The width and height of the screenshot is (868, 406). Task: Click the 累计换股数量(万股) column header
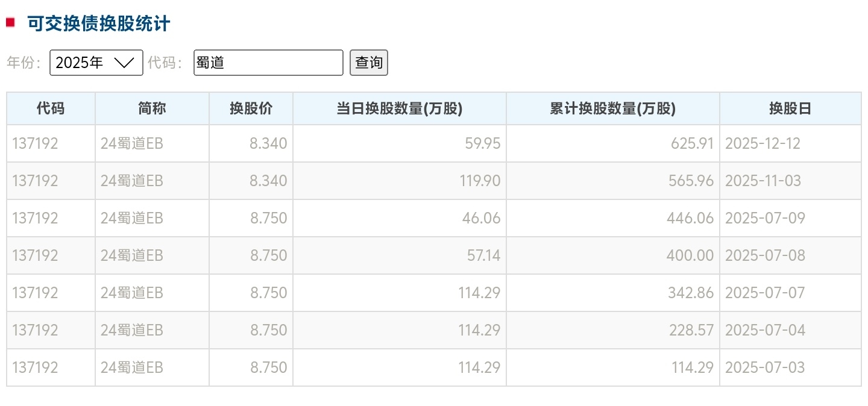612,109
